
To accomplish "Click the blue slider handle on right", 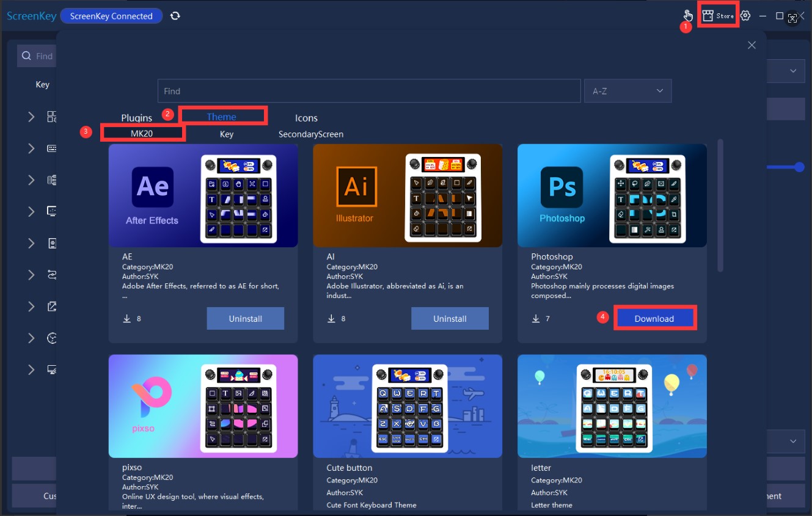I will (799, 167).
